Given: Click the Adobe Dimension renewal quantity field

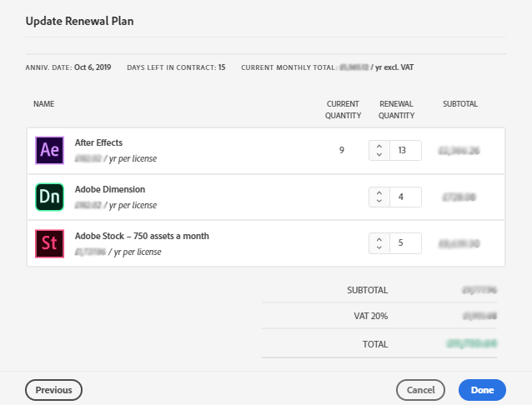Looking at the screenshot, I should [x=405, y=197].
